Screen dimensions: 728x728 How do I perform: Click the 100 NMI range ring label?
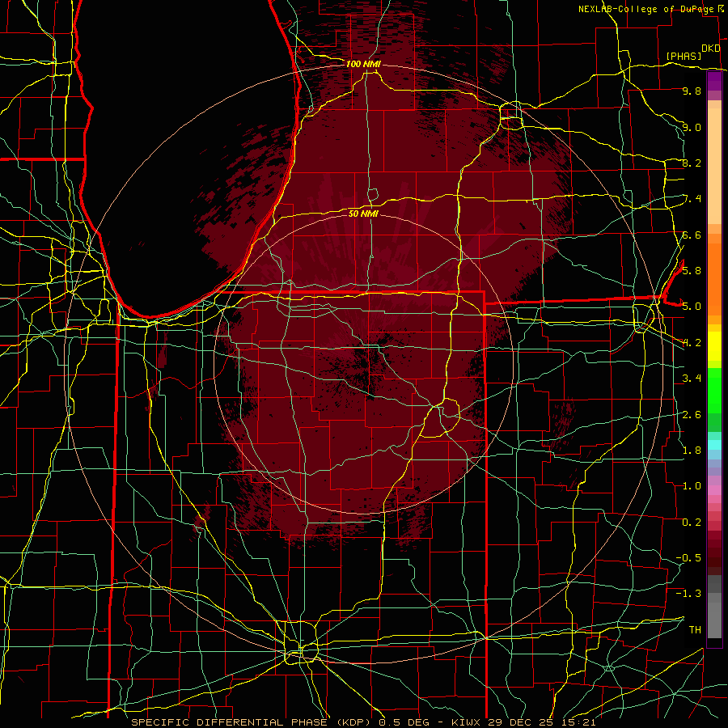pos(363,64)
